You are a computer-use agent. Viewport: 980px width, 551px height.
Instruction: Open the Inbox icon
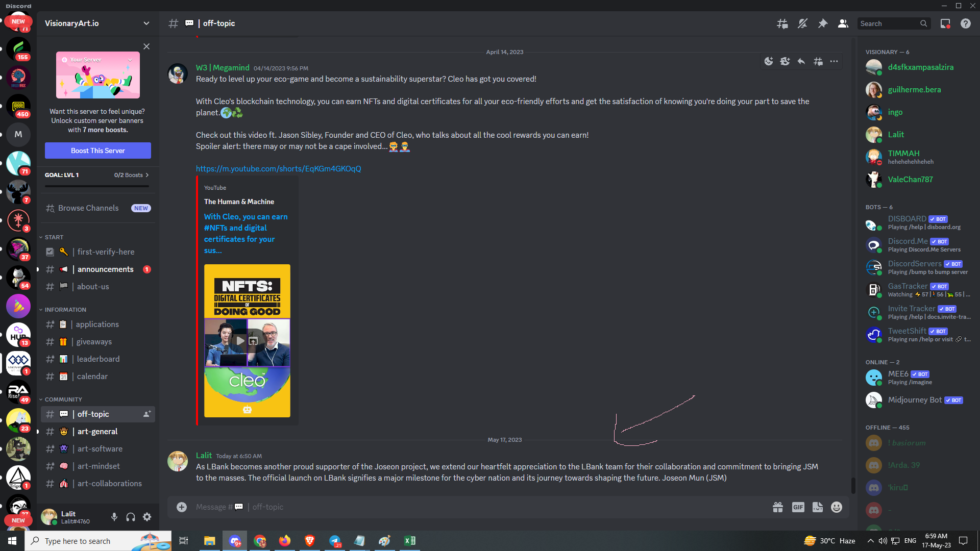pyautogui.click(x=945, y=23)
